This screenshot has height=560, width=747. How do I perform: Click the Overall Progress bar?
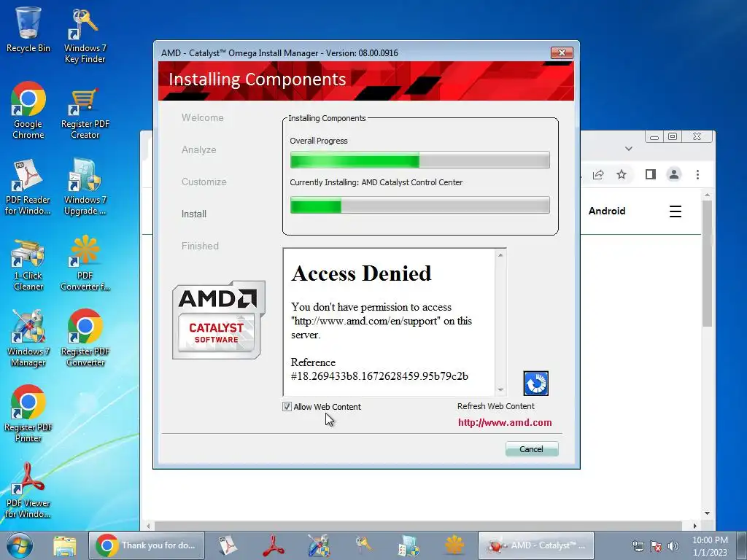tap(419, 160)
